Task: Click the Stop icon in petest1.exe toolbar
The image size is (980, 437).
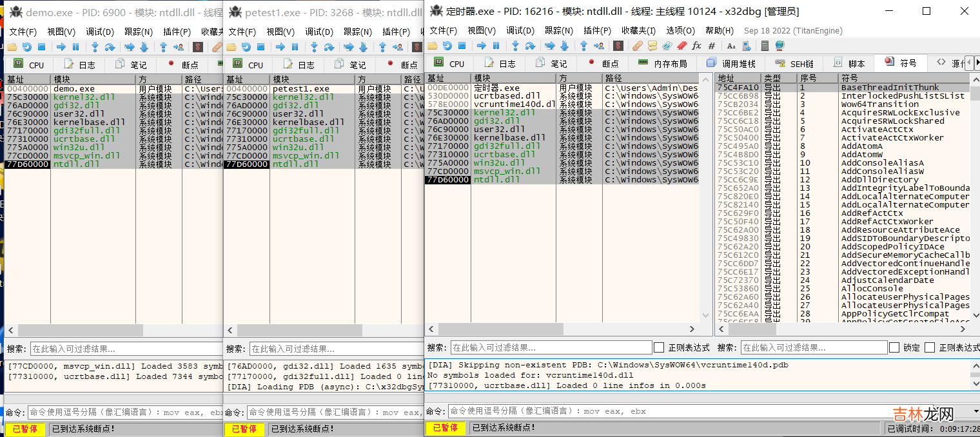Action: click(260, 46)
